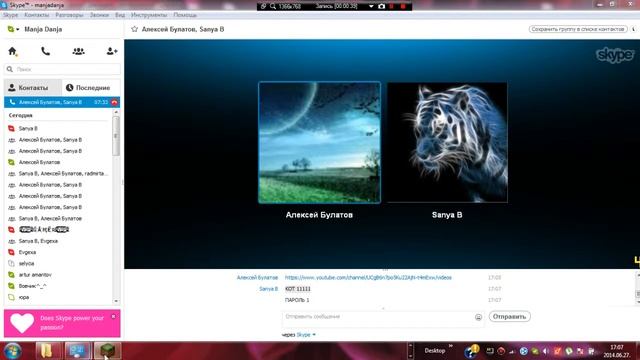Take screenshot with recorder camera icon
This screenshot has width=640, height=360.
point(382,7)
